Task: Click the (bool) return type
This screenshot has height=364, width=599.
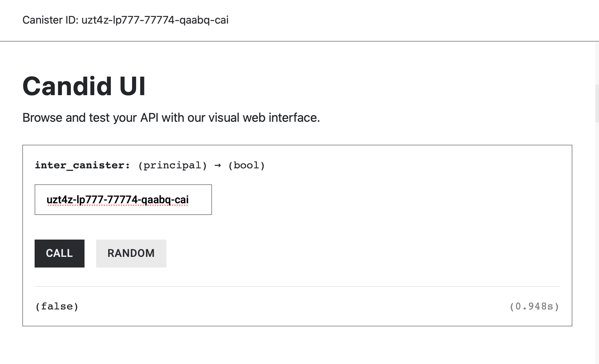Action: click(x=246, y=165)
